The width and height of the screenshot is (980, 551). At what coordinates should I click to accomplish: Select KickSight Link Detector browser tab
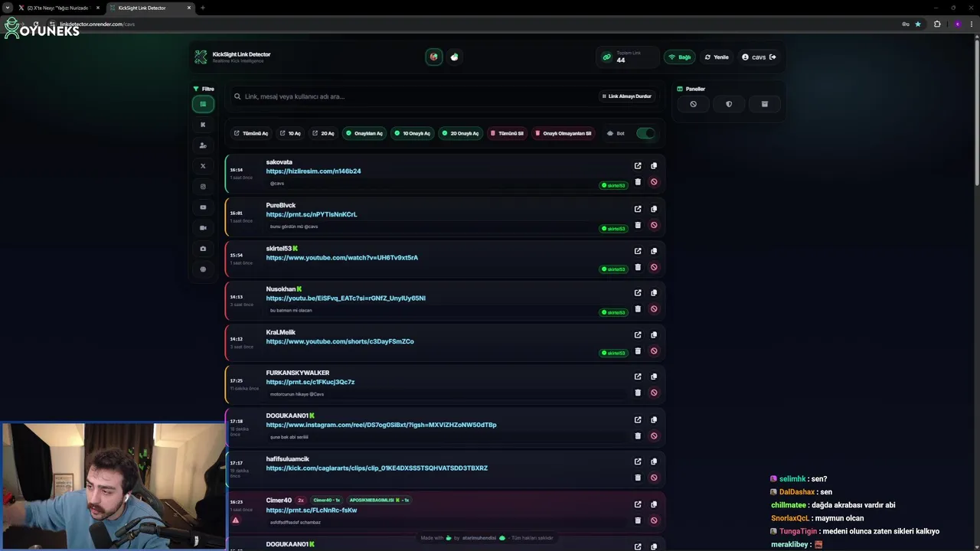(x=149, y=8)
